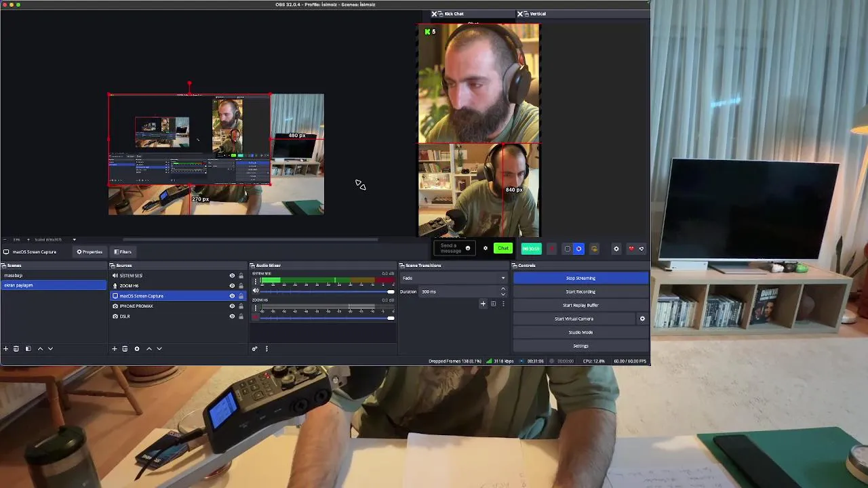Open chat settings gear beside Chat button
868x488 pixels.
point(485,249)
